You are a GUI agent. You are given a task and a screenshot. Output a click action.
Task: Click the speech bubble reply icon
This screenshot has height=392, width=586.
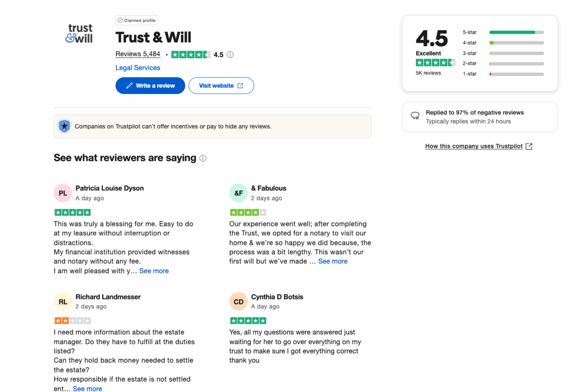pyautogui.click(x=415, y=116)
